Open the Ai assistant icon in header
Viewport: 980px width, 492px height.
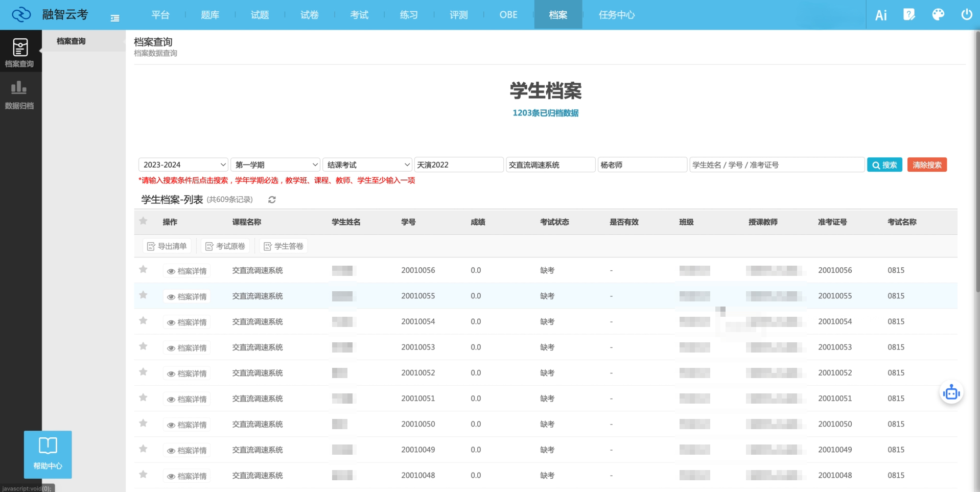(x=881, y=15)
